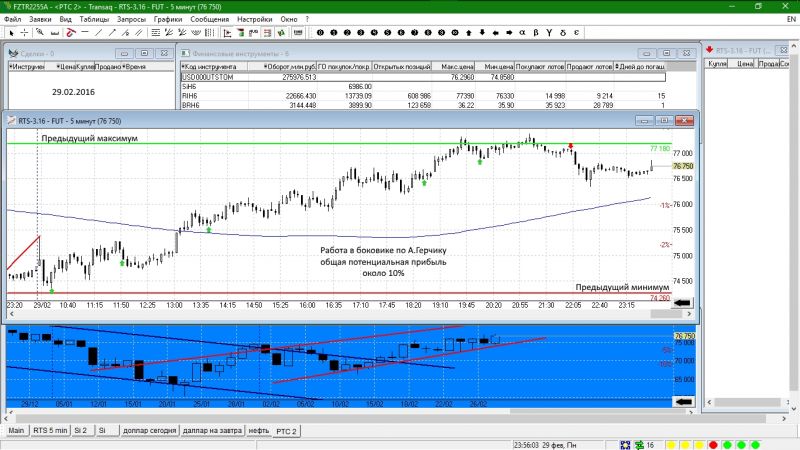Select the SiH6 instrument row
The height and width of the screenshot is (450, 800).
pos(423,87)
